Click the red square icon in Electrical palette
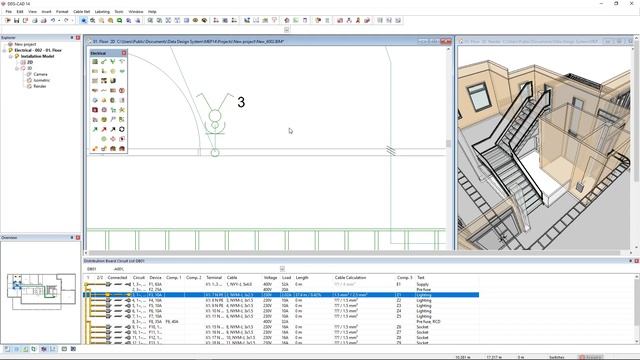The height and width of the screenshot is (360, 640). pyautogui.click(x=95, y=110)
